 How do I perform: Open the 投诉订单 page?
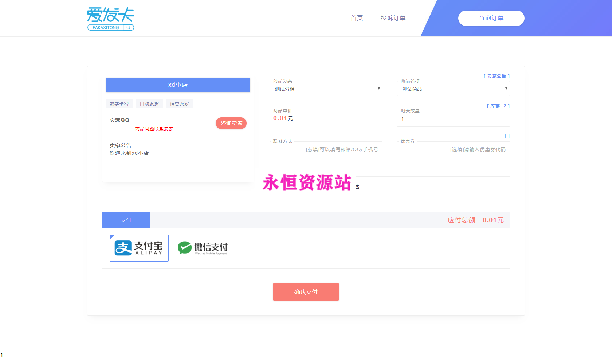tap(393, 18)
